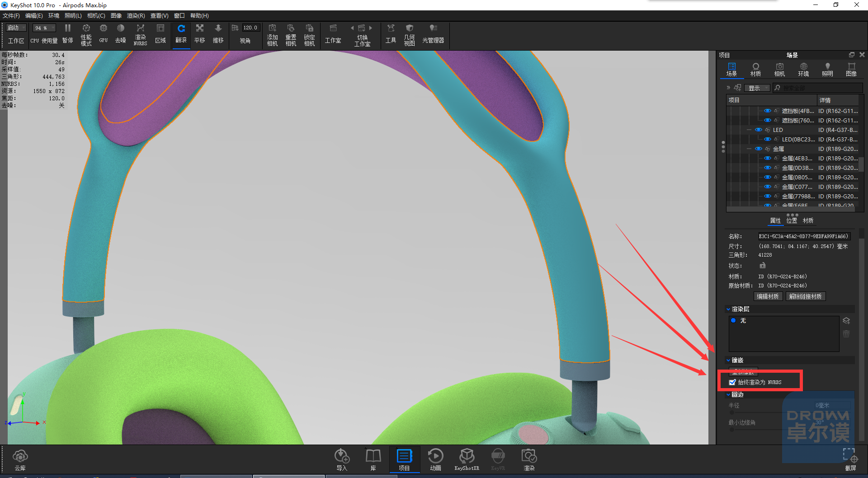Click the lock status icon next to 状态

[x=763, y=265]
